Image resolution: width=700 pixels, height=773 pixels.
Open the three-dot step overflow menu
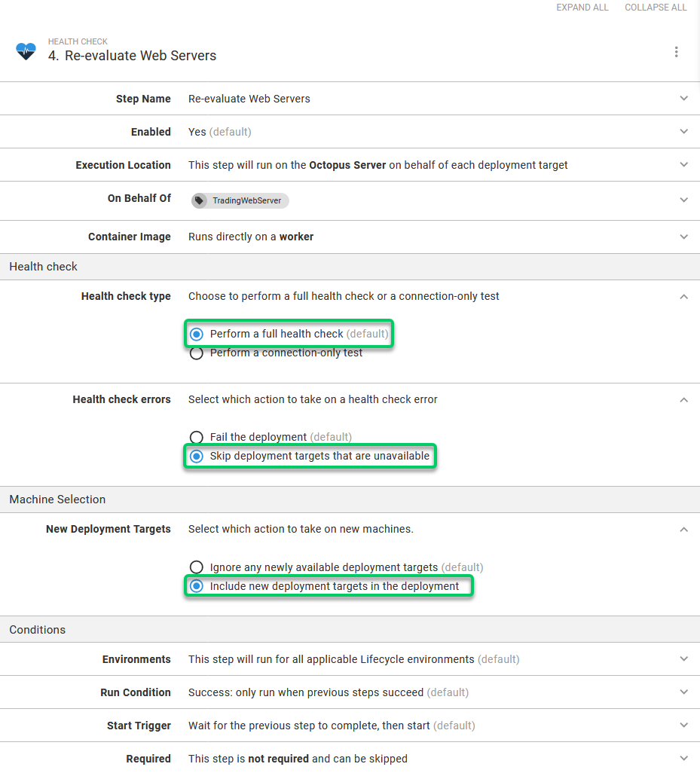pyautogui.click(x=676, y=52)
